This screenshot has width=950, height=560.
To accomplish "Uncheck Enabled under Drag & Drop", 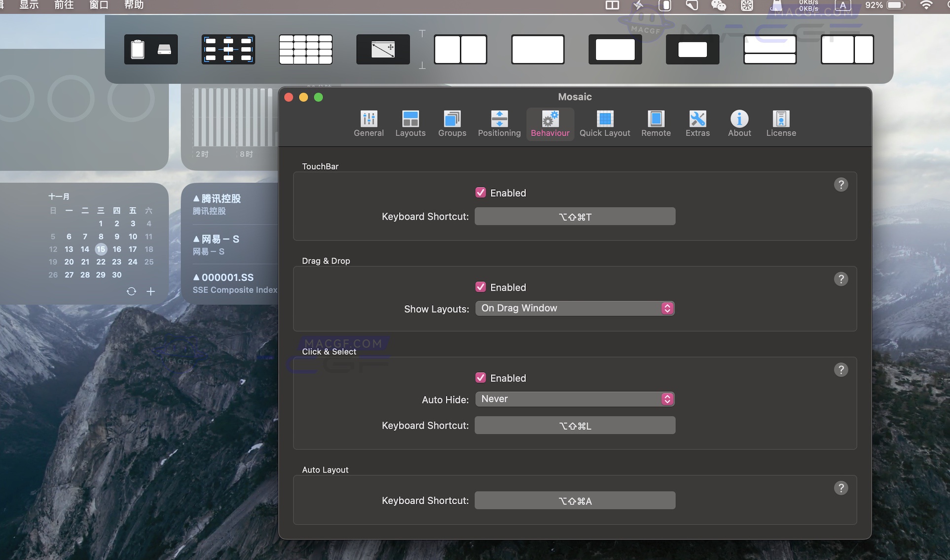I will pos(481,286).
